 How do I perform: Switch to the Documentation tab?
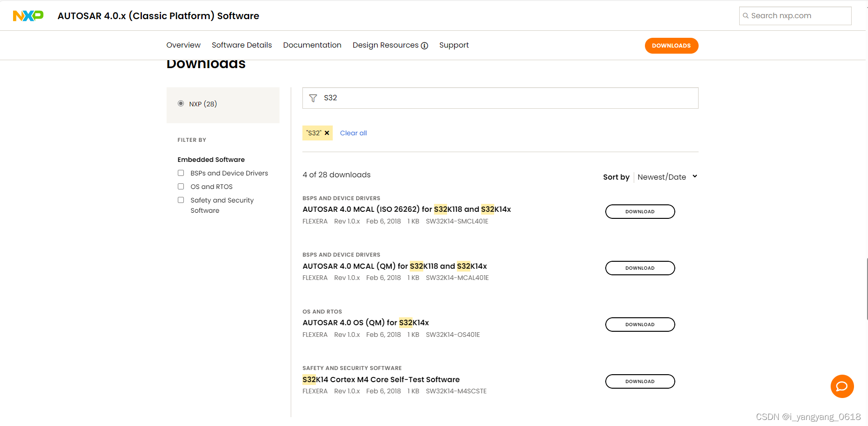[312, 45]
